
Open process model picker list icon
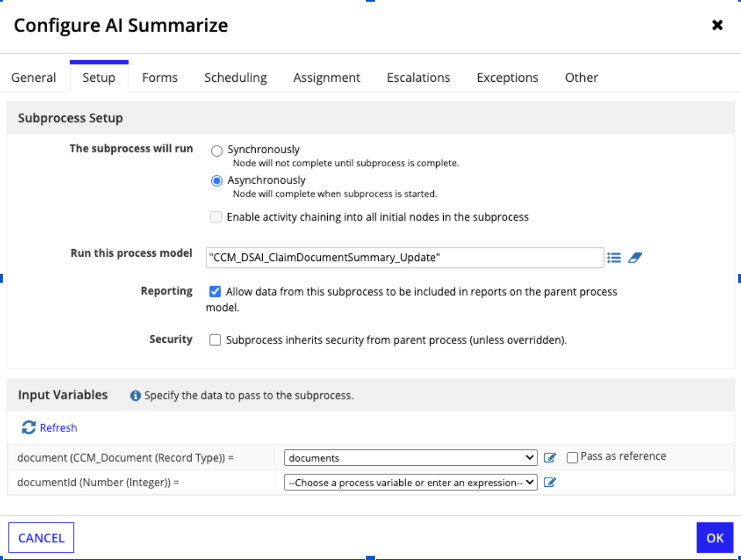coord(614,258)
